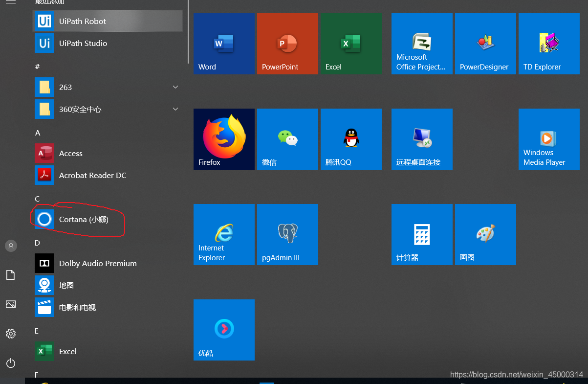
Task: Open the Word tile
Action: (224, 44)
